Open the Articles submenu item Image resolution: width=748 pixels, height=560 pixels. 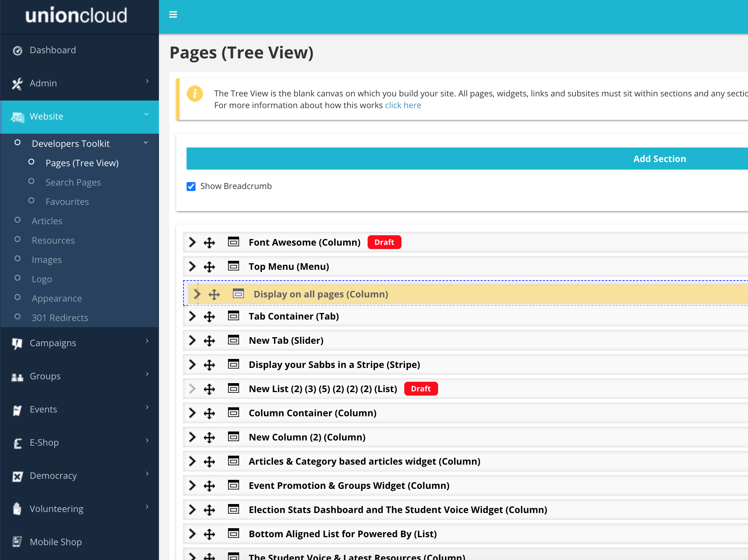click(47, 221)
